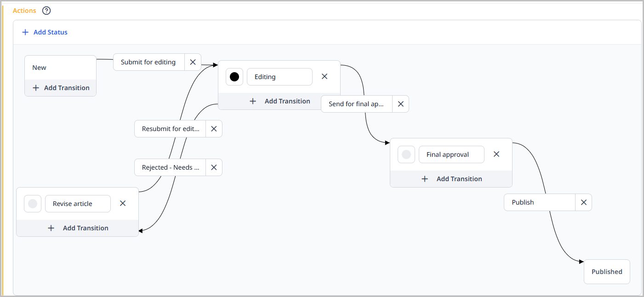Click the Add Status link
The width and height of the screenshot is (644, 297).
(51, 32)
